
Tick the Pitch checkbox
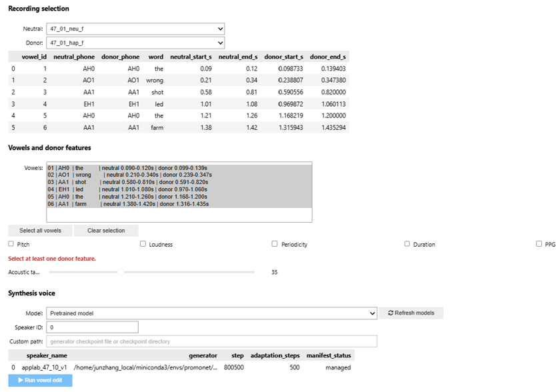pyautogui.click(x=11, y=244)
